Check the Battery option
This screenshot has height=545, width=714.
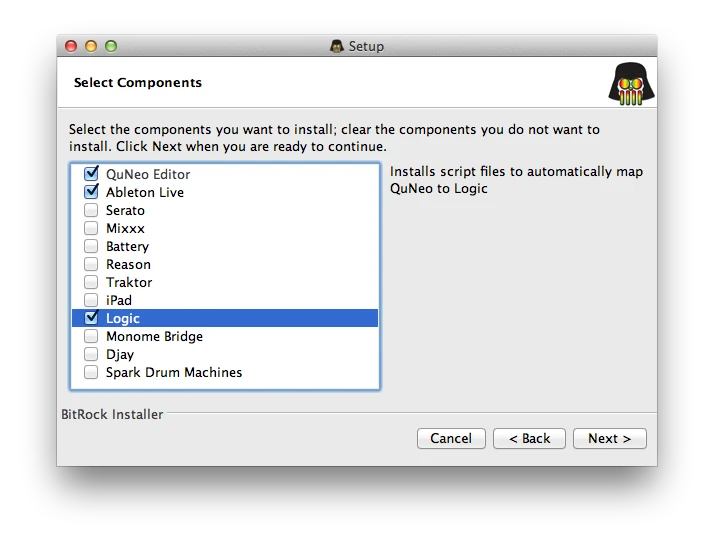(91, 246)
